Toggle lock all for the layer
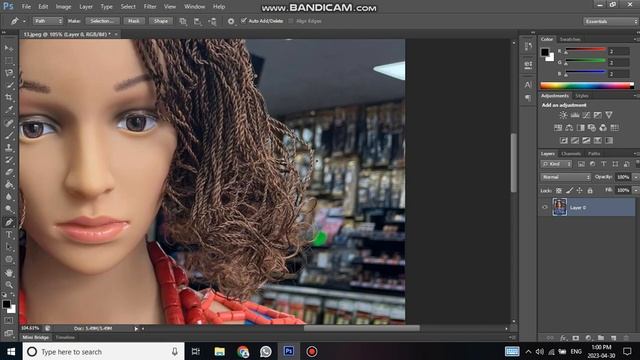640x360 pixels. pos(590,191)
